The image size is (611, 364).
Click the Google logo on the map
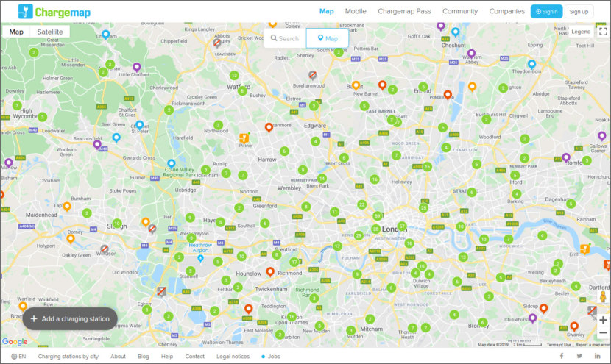(x=15, y=342)
